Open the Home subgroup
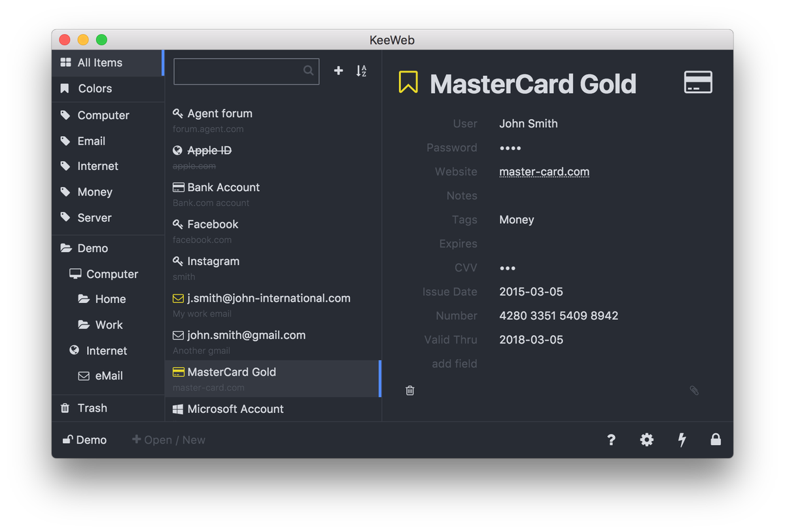The height and width of the screenshot is (532, 785). [108, 299]
